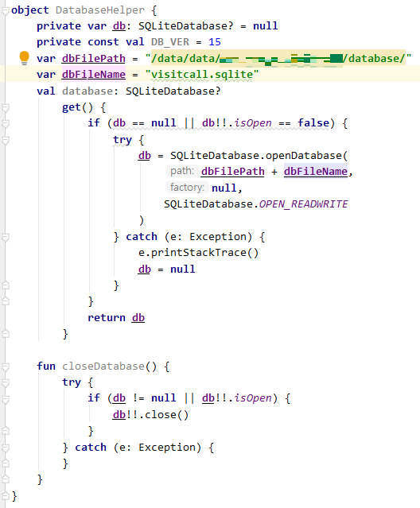Click 'dbFileName' in its var declaration

click(94, 75)
